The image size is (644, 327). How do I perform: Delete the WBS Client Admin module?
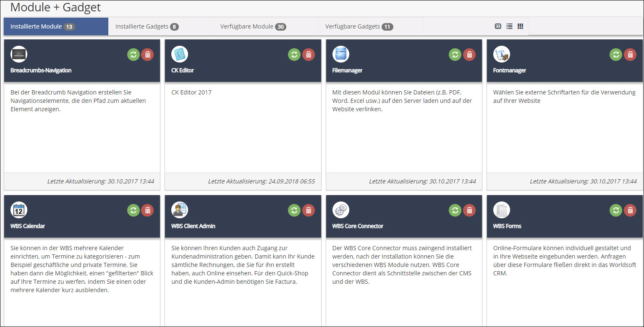(309, 210)
